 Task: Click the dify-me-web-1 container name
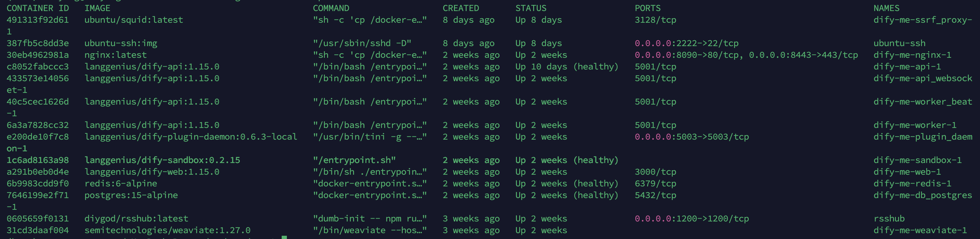(x=907, y=172)
